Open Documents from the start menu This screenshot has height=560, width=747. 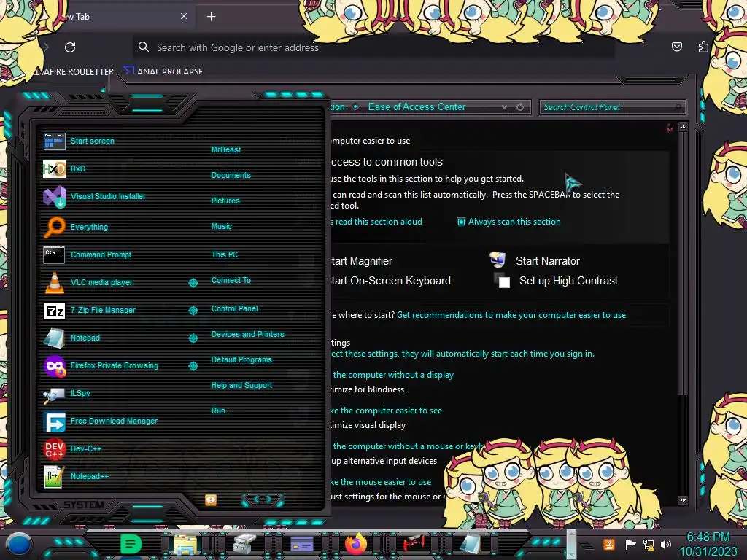pos(231,175)
